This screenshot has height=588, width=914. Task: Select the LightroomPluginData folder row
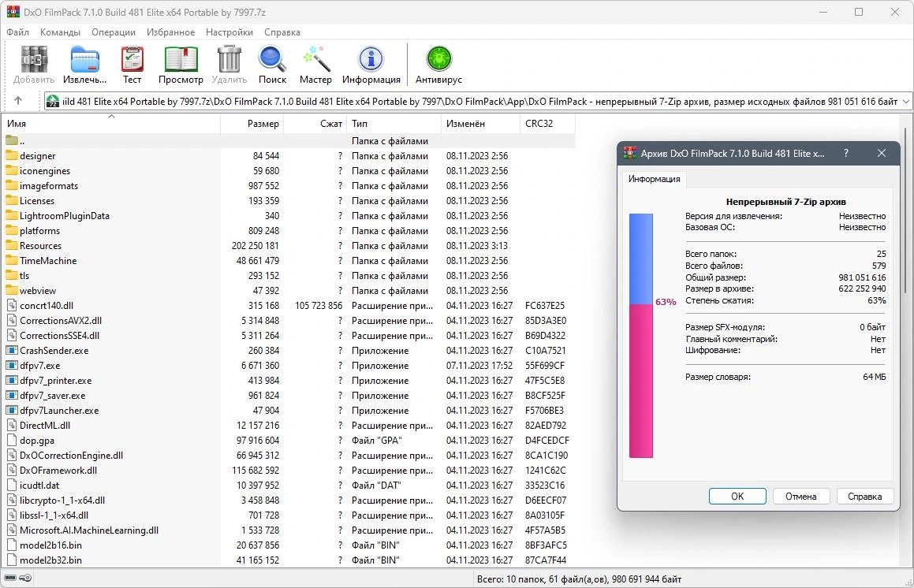coord(289,216)
